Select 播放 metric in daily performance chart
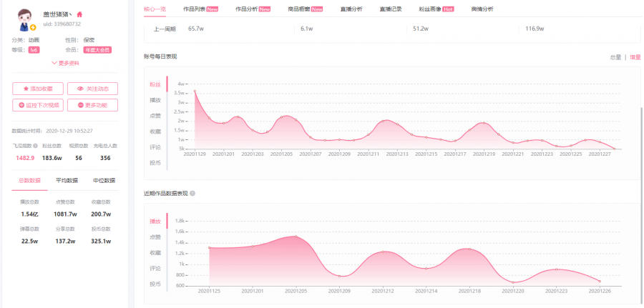This screenshot has width=644, height=308. pyautogui.click(x=155, y=100)
